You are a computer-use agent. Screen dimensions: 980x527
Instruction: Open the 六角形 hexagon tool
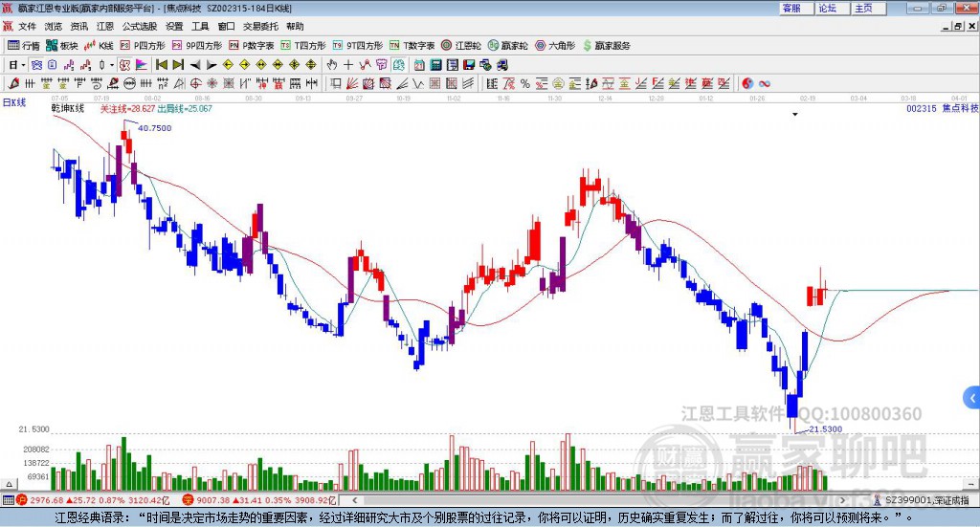555,46
